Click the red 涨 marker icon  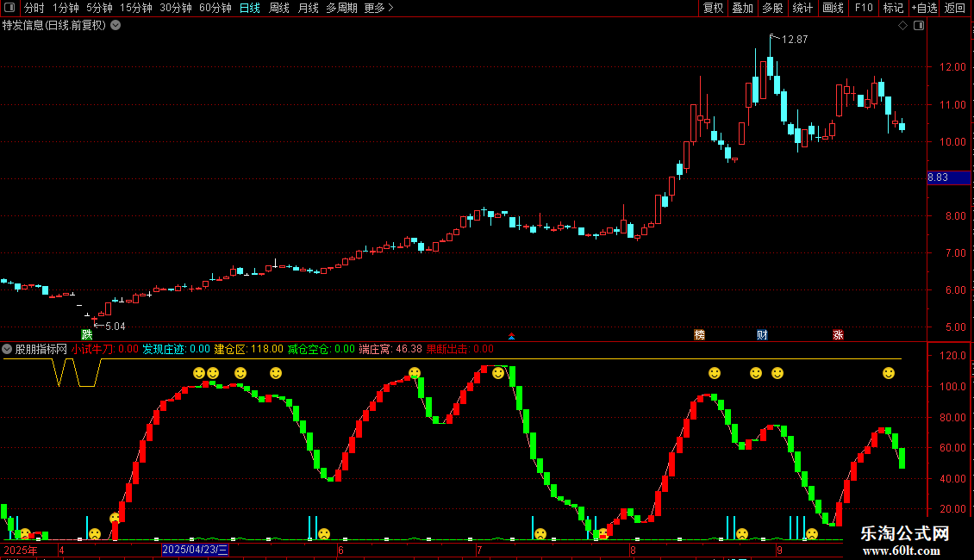tap(838, 334)
